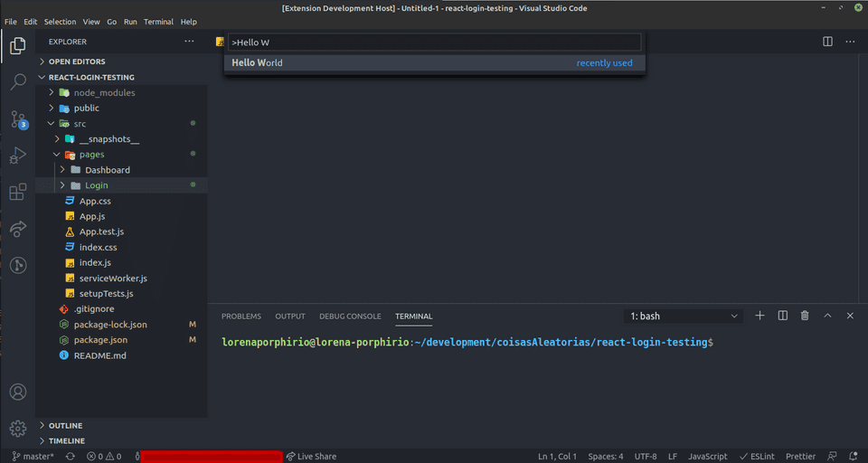This screenshot has width=868, height=463.
Task: Maximize terminal panel with up chevron
Action: click(x=827, y=316)
